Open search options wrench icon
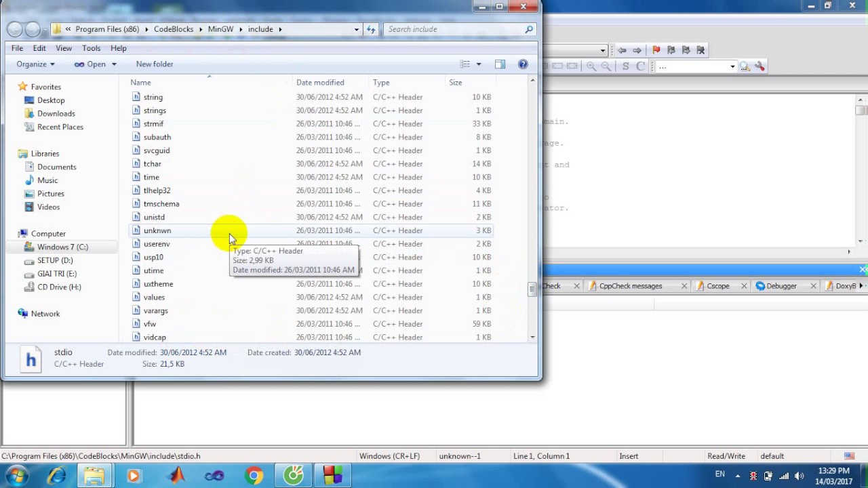Viewport: 868px width, 488px height. [759, 66]
